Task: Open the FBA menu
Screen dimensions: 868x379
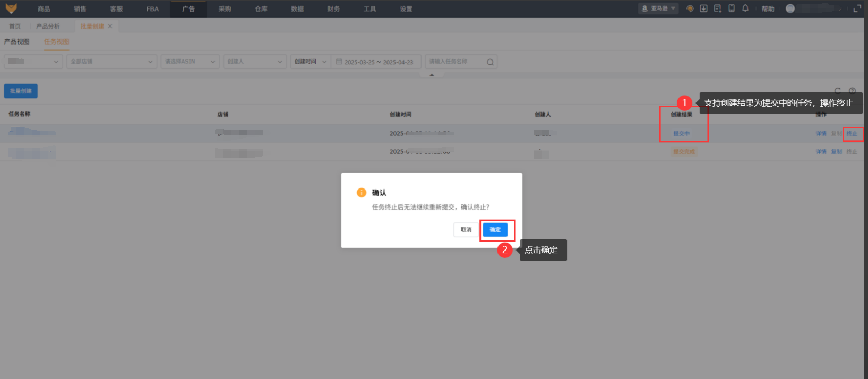Action: [x=152, y=9]
